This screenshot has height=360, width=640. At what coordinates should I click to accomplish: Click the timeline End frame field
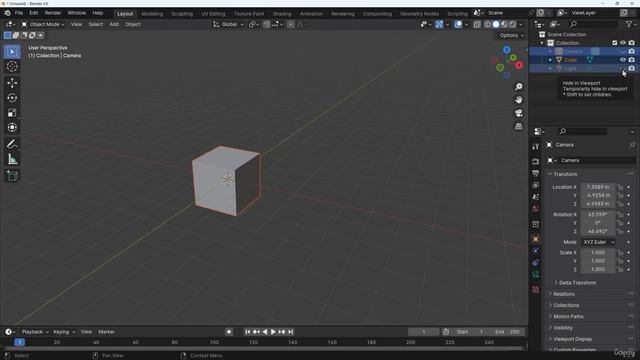[508, 332]
